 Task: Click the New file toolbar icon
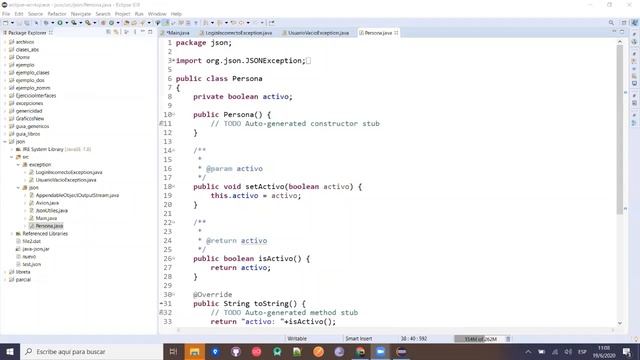(x=6, y=23)
